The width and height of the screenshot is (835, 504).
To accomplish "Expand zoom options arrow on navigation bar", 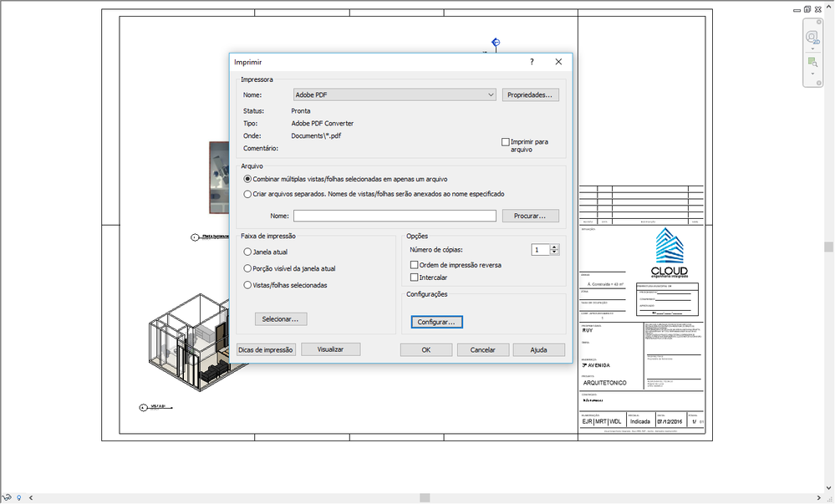I will coord(812,74).
